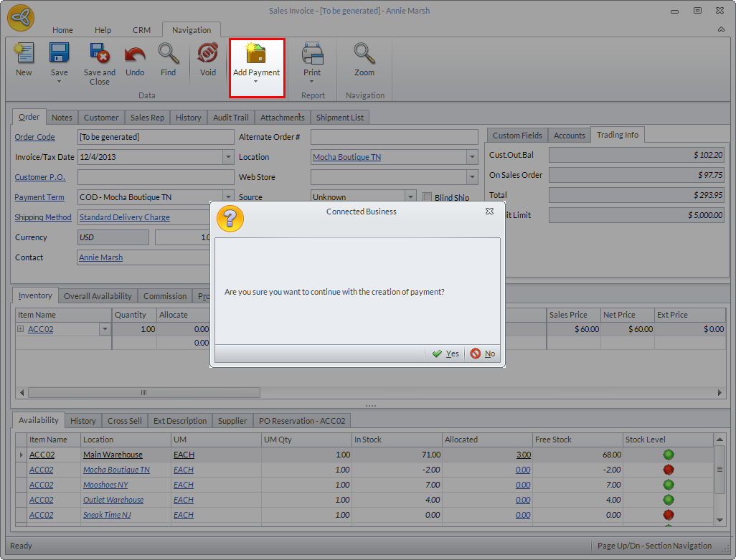Expand the Web Store dropdown
This screenshot has width=736, height=560.
(472, 177)
